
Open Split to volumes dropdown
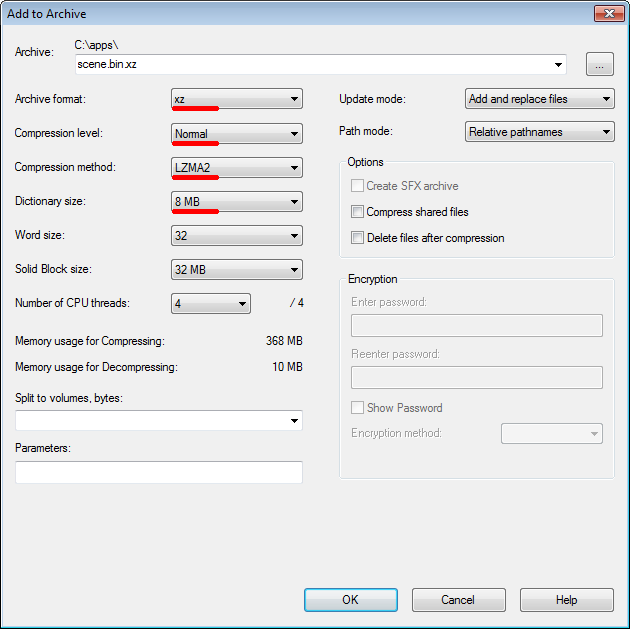[159, 421]
